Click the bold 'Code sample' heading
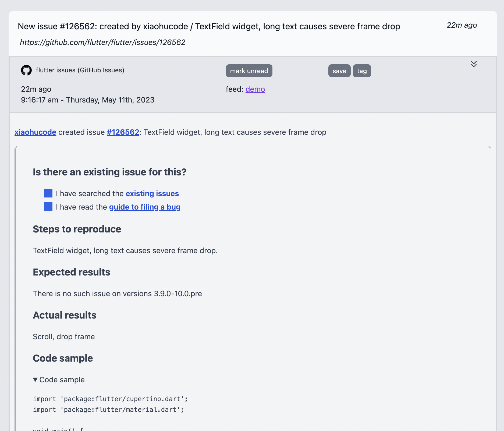 pos(63,358)
